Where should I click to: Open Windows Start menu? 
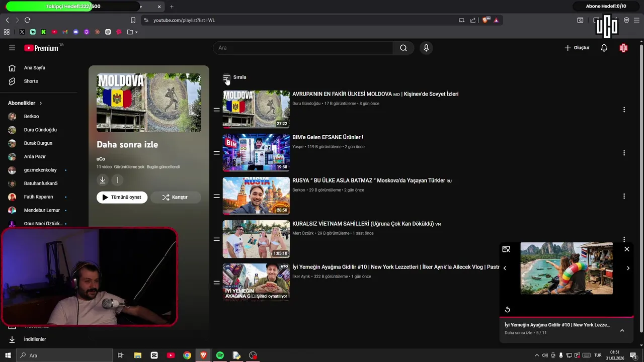pos(8,355)
